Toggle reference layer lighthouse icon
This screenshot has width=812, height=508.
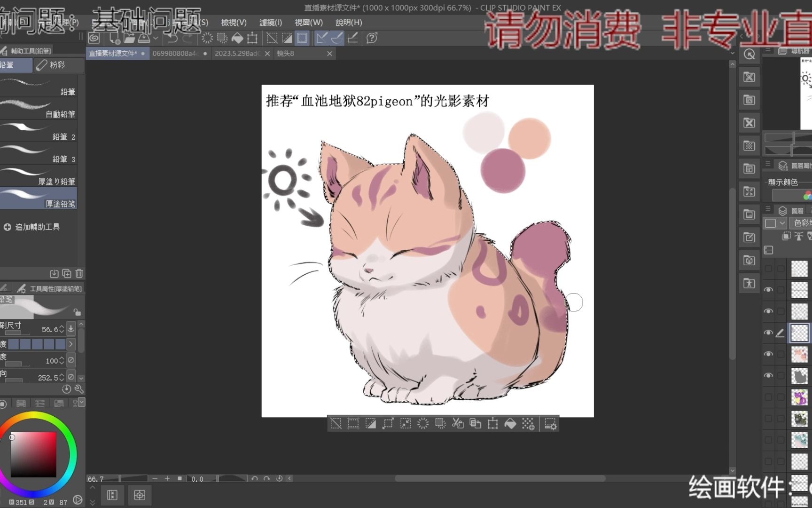click(x=798, y=236)
